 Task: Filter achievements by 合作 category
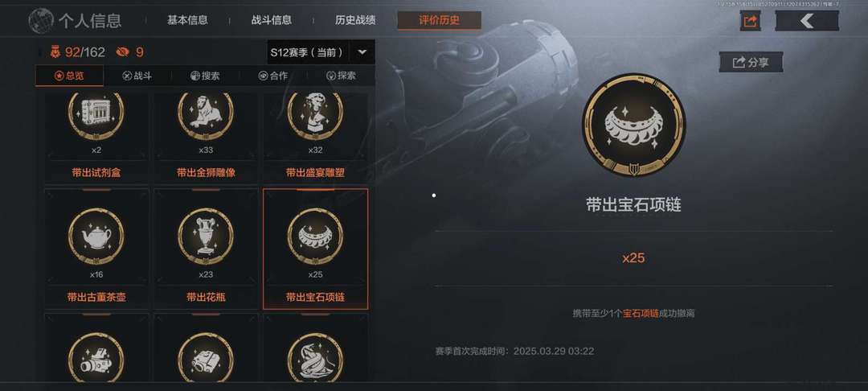click(x=273, y=76)
